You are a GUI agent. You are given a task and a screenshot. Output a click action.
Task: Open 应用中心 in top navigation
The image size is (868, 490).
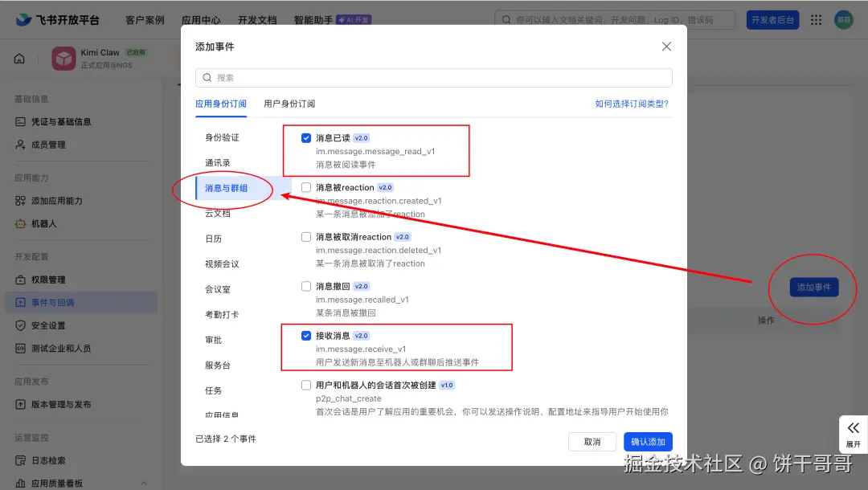[x=201, y=20]
